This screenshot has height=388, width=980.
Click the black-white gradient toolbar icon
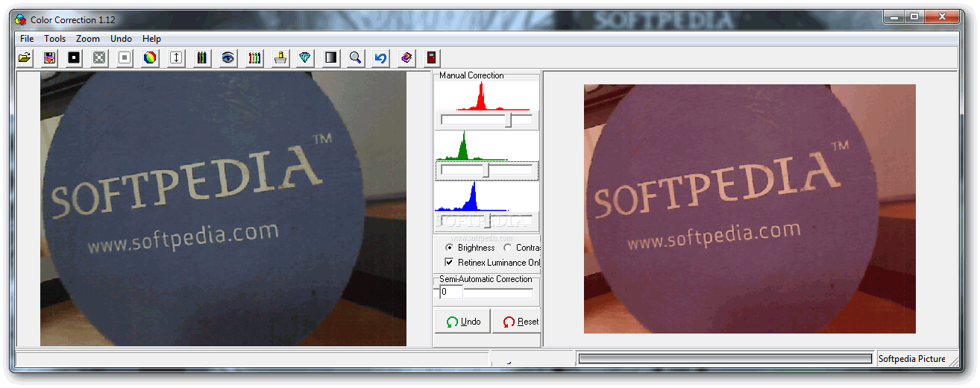click(x=330, y=57)
